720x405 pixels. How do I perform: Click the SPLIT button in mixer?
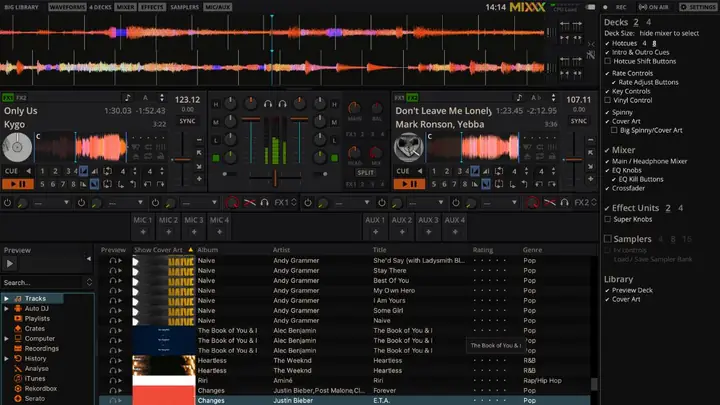coord(366,173)
